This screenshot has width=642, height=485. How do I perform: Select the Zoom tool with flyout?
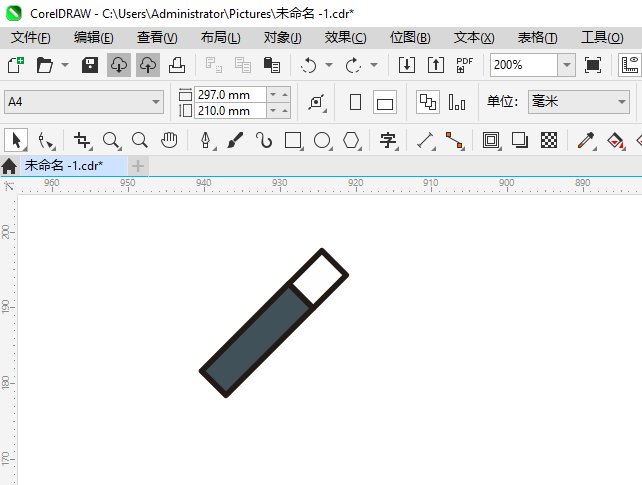111,140
